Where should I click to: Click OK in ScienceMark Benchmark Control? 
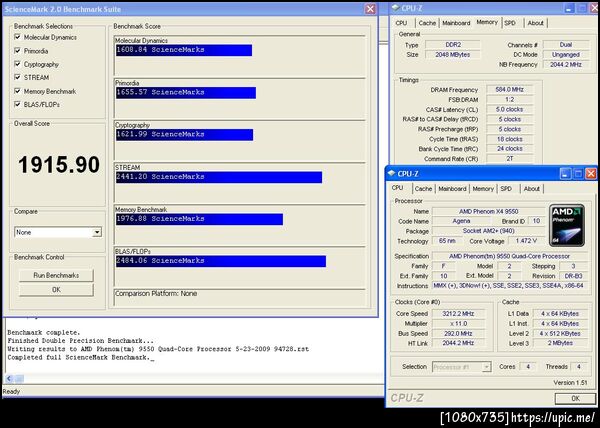click(x=56, y=290)
